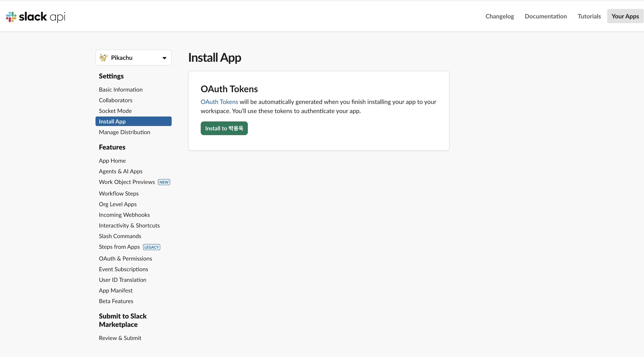This screenshot has height=357, width=644.
Task: Open OAuth & Permissions in the sidebar
Action: (x=126, y=258)
